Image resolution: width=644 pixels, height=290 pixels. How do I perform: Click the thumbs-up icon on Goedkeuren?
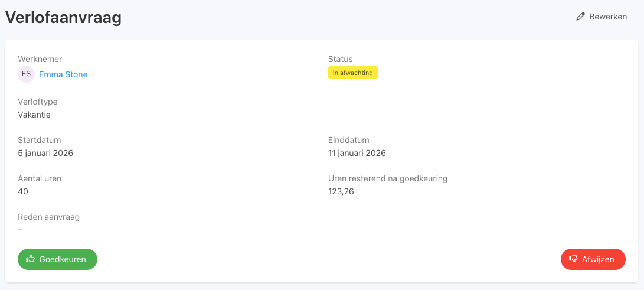[31, 259]
